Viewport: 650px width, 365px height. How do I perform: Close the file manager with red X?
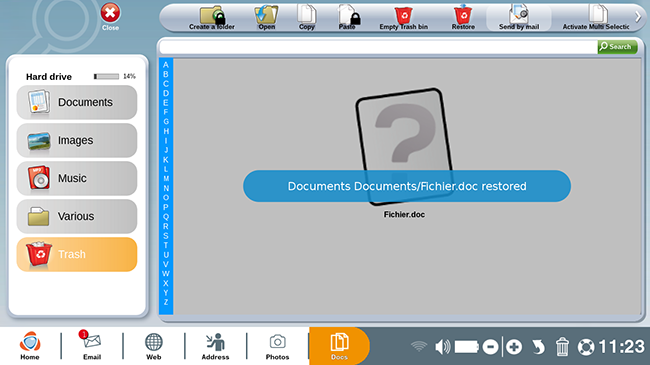coord(110,17)
